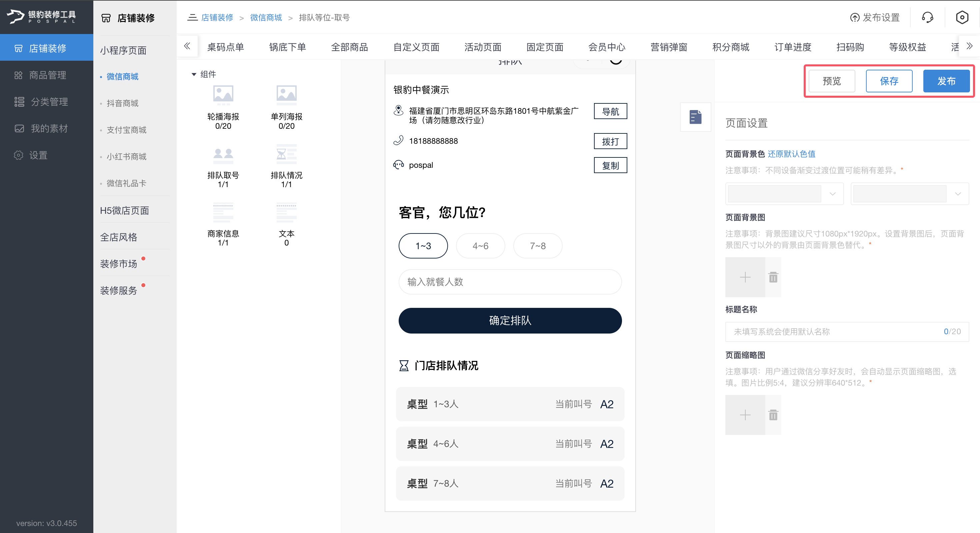The width and height of the screenshot is (980, 533).
Task: Switch to the 锅底下单 tab
Action: 287,47
